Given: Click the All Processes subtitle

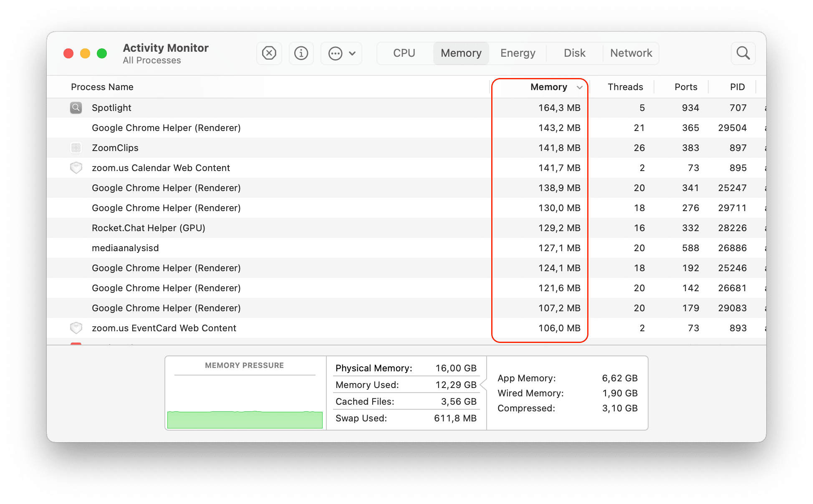Looking at the screenshot, I should click(152, 60).
